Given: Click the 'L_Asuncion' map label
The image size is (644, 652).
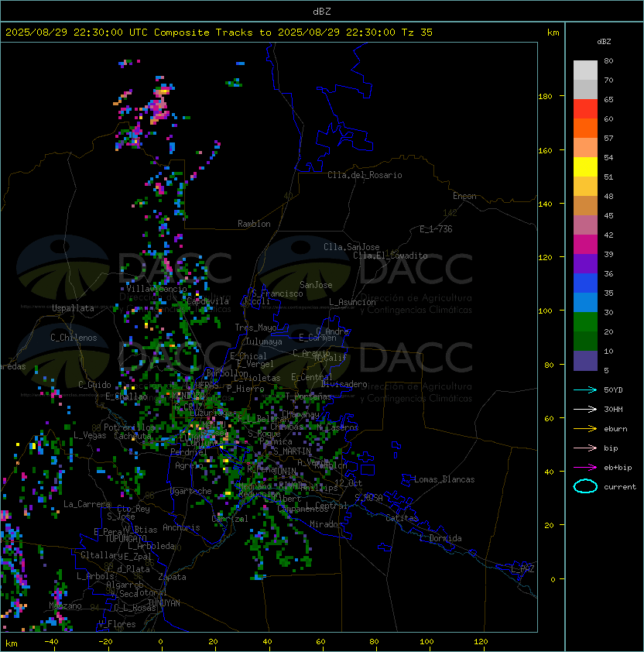Looking at the screenshot, I should click(x=352, y=302).
